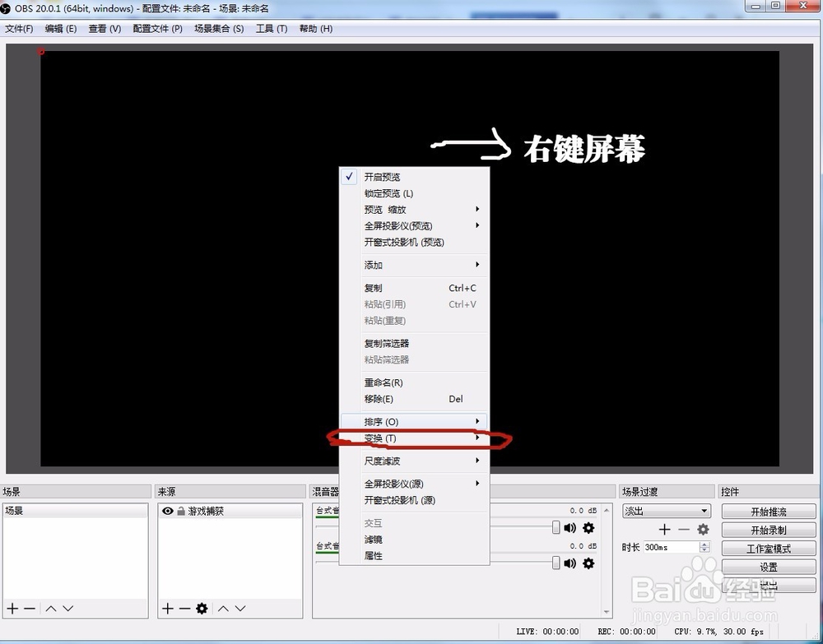
Task: Open the 淡出 transition dropdown
Action: (667, 511)
